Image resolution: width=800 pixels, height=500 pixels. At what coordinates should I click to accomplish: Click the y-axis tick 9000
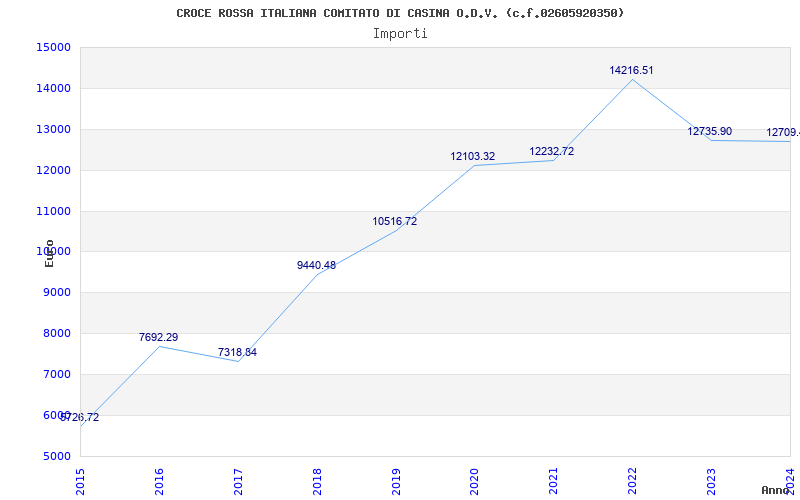click(x=57, y=293)
